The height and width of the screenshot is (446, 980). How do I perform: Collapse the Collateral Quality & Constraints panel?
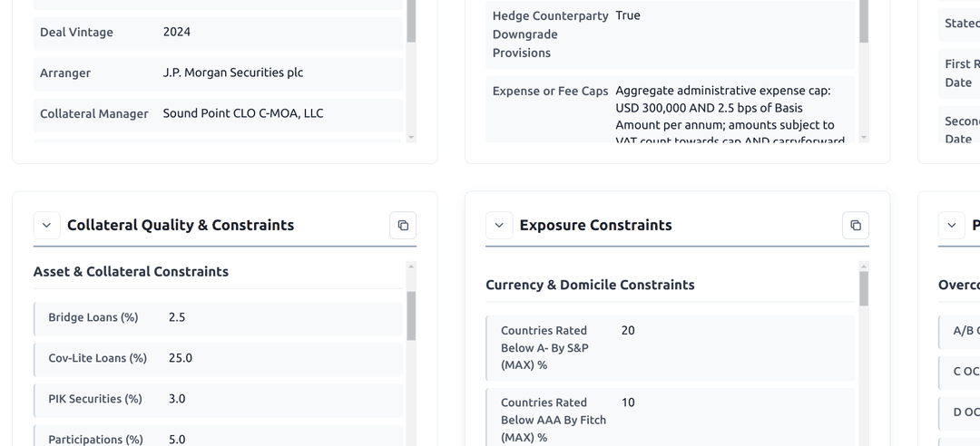coord(47,225)
